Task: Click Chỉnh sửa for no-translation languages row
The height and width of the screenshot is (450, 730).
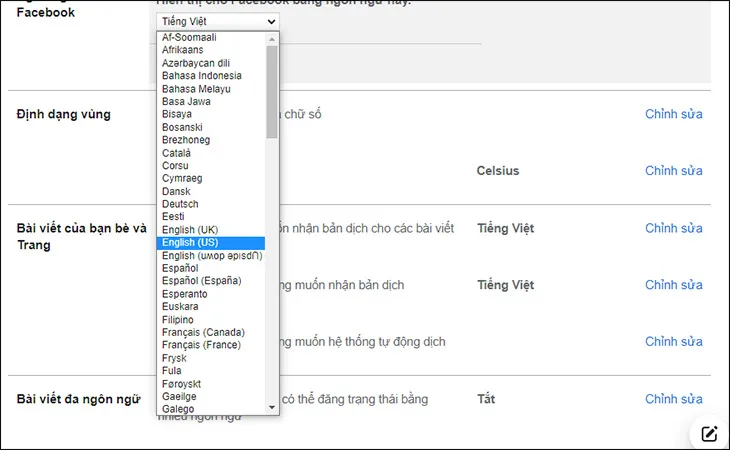Action: click(674, 285)
